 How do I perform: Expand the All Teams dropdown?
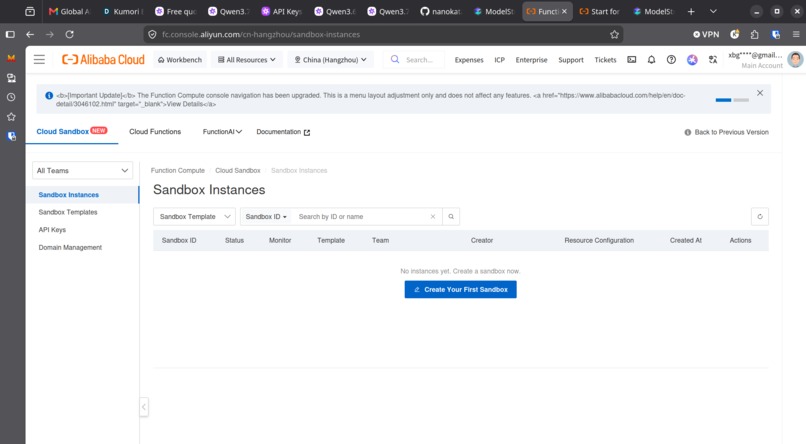82,171
